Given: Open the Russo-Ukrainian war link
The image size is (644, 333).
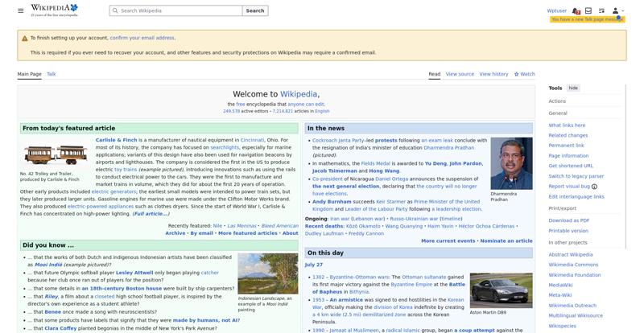Looking at the screenshot, I should point(414,219).
